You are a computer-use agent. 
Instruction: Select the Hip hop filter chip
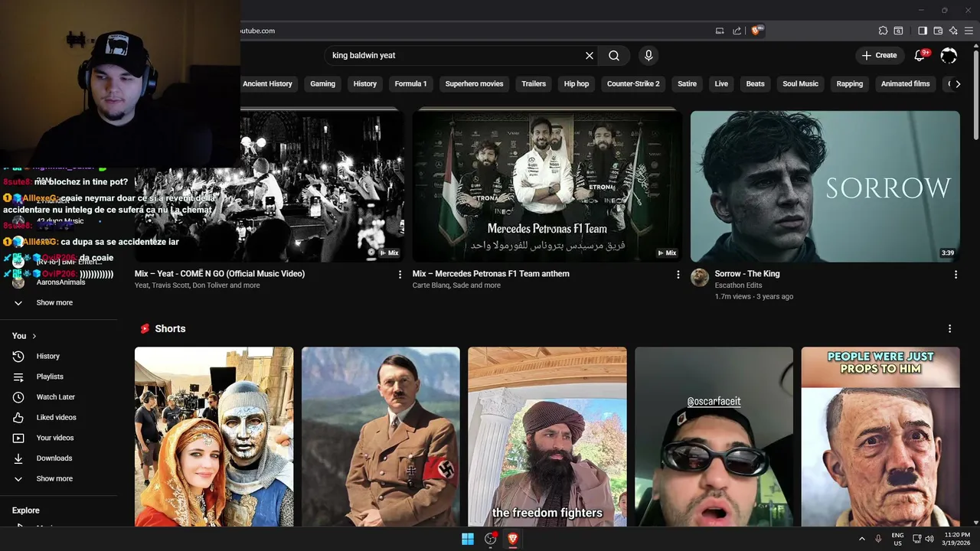(x=577, y=84)
